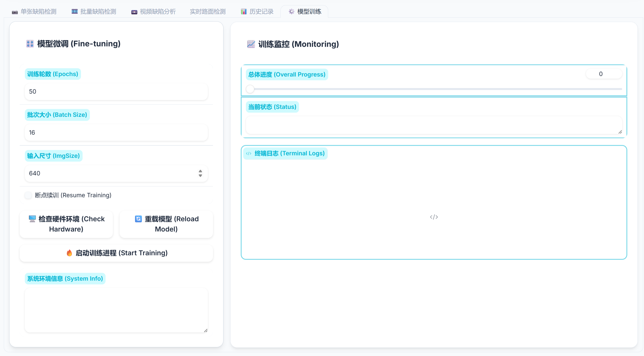This screenshot has height=356, width=644.
Task: Click the ImgSize stepper arrows
Action: [x=200, y=173]
